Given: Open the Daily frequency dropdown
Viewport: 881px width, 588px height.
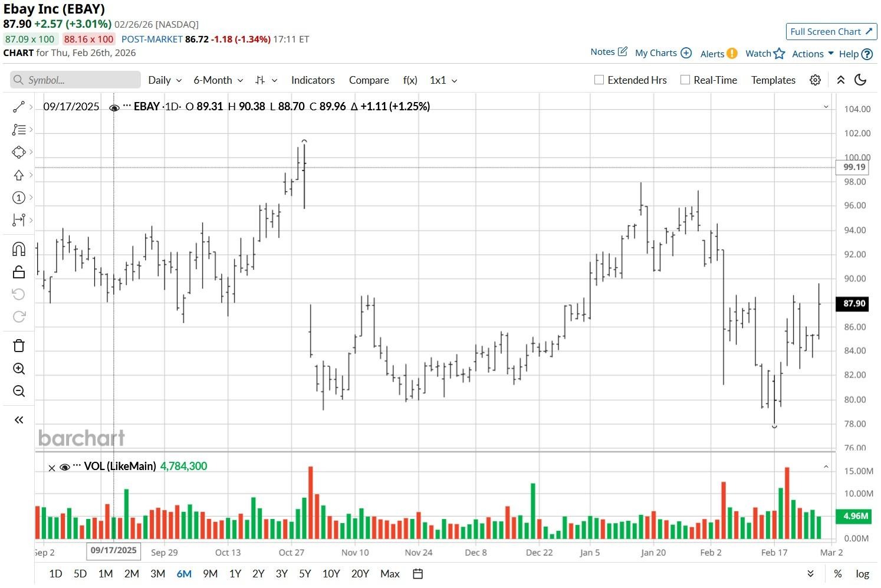Looking at the screenshot, I should [165, 80].
